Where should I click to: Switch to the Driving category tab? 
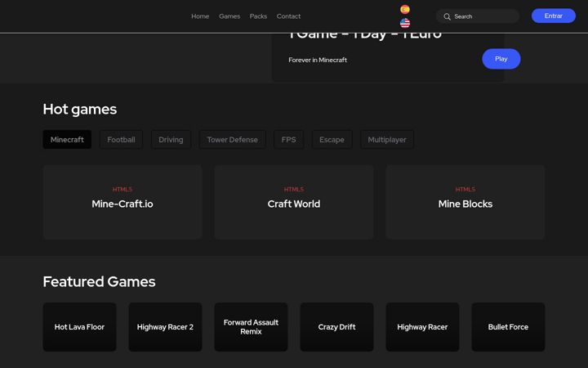[x=171, y=140]
